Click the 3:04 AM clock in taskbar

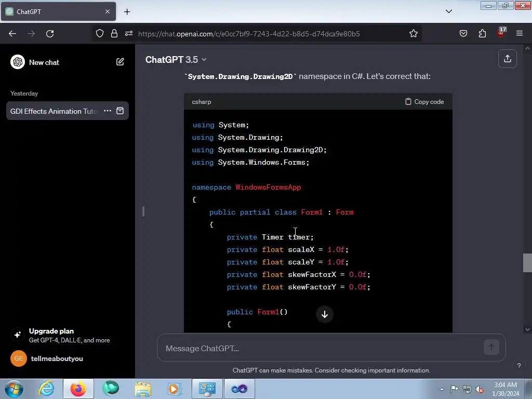pos(506,389)
